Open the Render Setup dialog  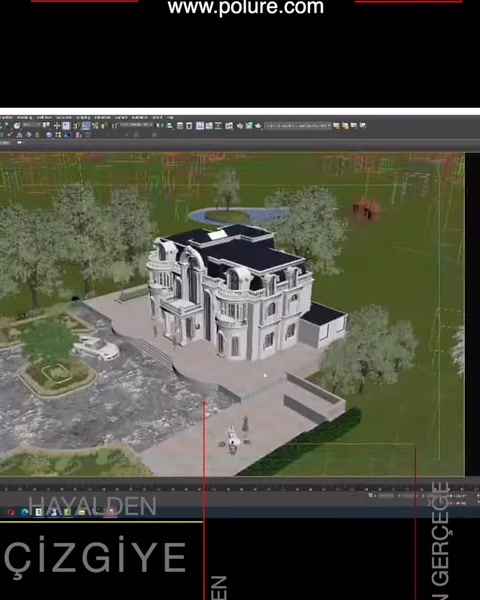[240, 126]
